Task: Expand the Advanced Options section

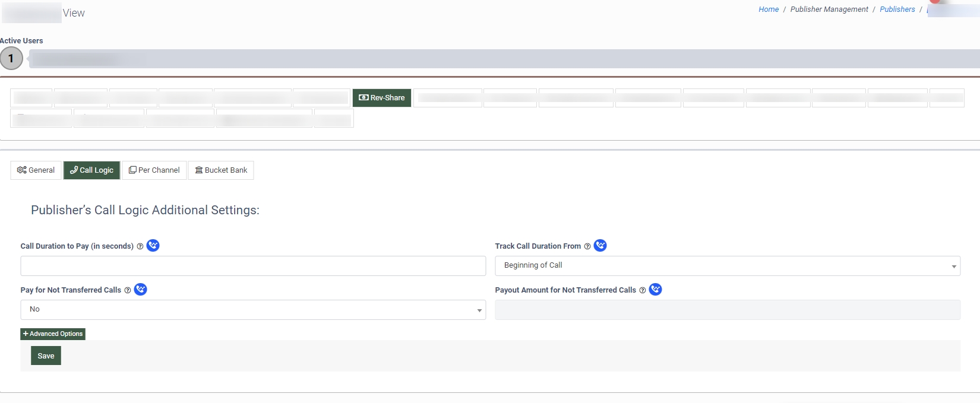Action: point(53,334)
